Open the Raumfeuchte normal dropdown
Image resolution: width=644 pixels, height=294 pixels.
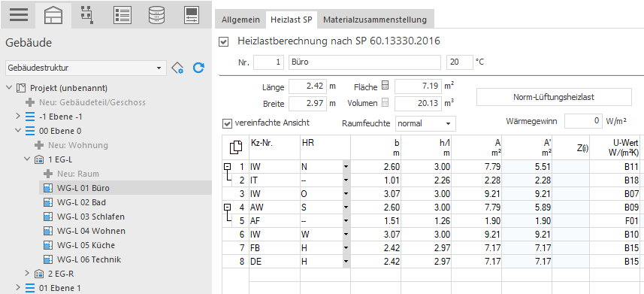pos(425,123)
